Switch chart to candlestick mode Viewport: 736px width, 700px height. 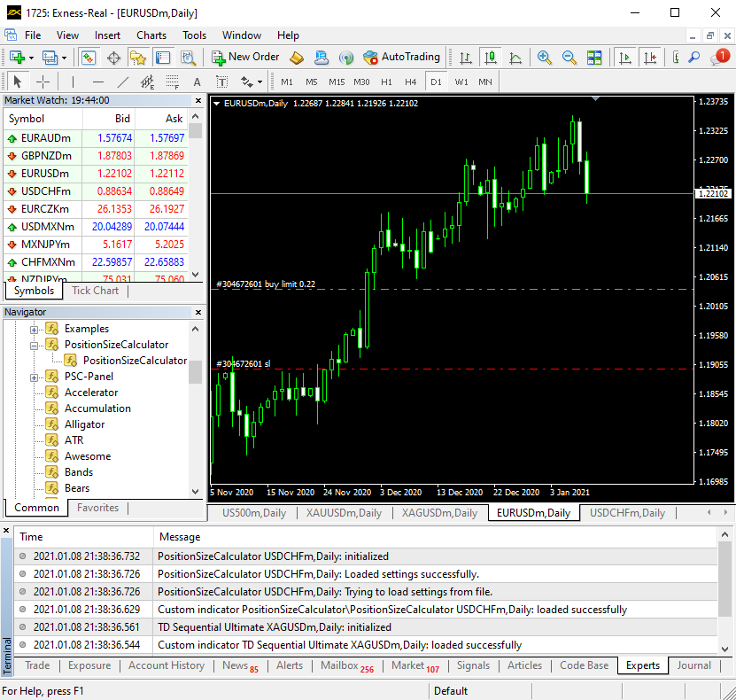pyautogui.click(x=490, y=57)
